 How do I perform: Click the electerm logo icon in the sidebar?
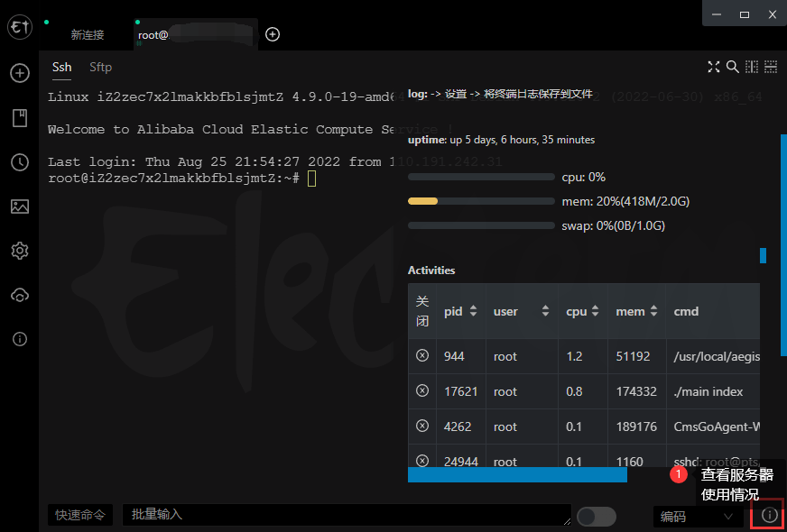click(x=20, y=27)
